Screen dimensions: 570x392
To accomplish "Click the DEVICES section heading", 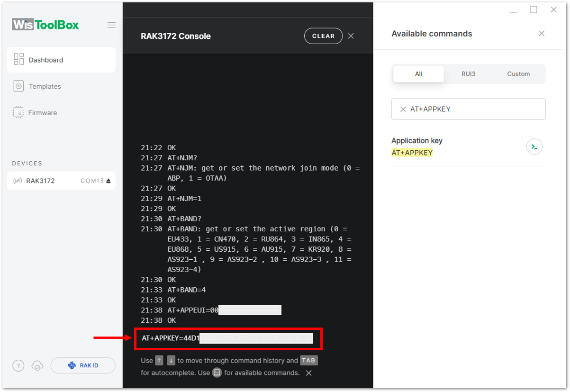I will point(27,164).
